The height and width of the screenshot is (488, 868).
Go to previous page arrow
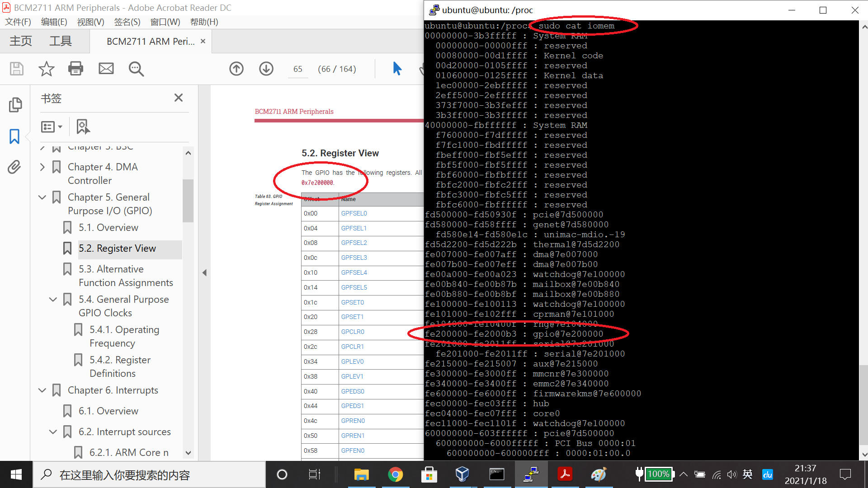pyautogui.click(x=236, y=69)
